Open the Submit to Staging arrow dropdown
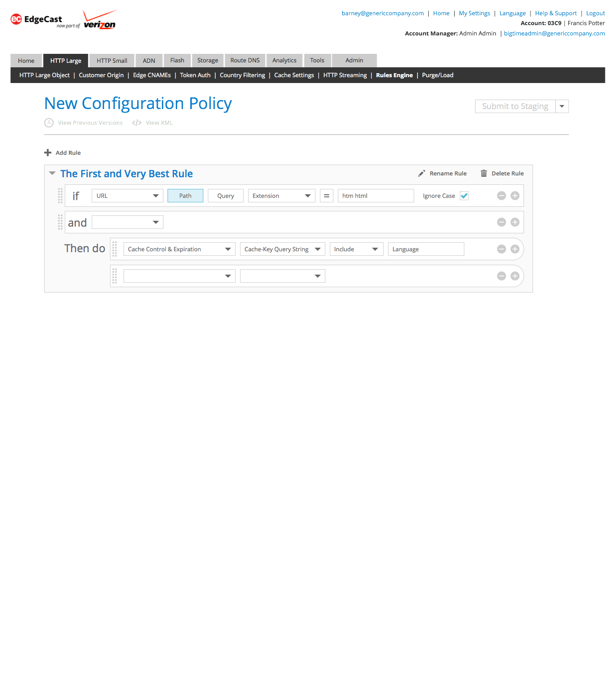613x700 pixels. tap(562, 106)
